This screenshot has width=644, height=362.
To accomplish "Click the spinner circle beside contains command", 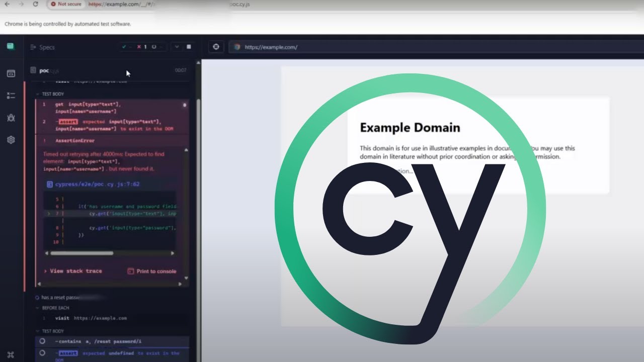I will point(42,341).
